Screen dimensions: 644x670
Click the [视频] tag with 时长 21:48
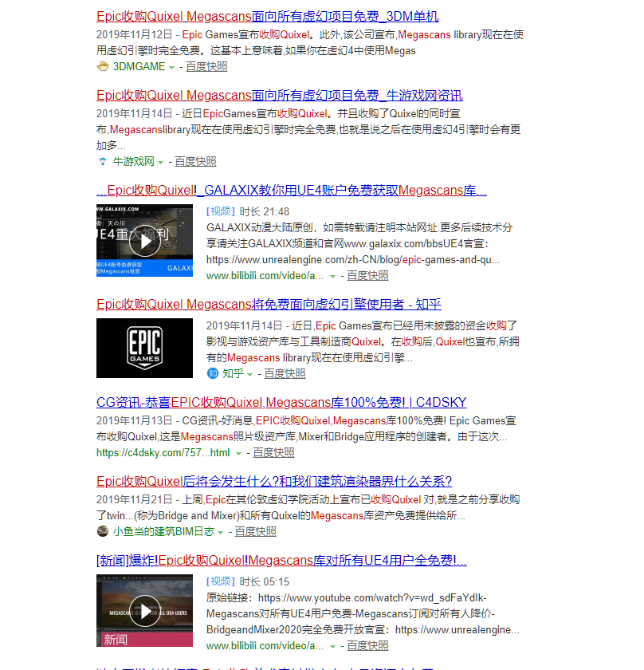[x=220, y=211]
